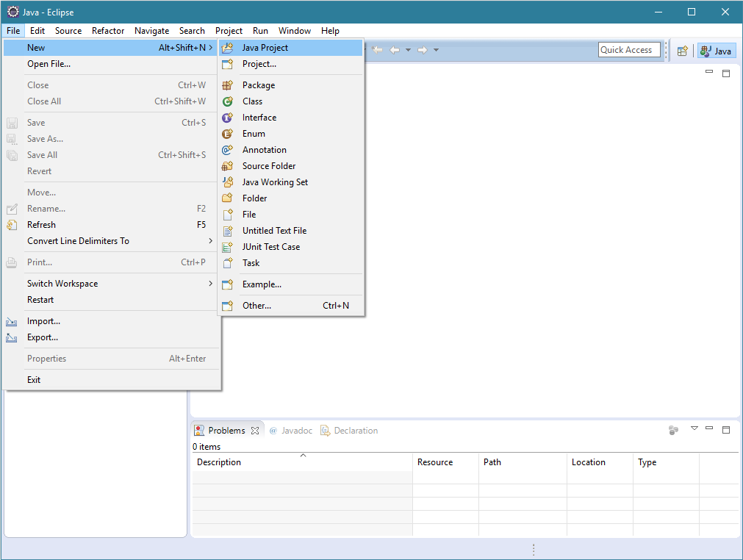Open the Run menu
The image size is (743, 560).
pyautogui.click(x=260, y=31)
